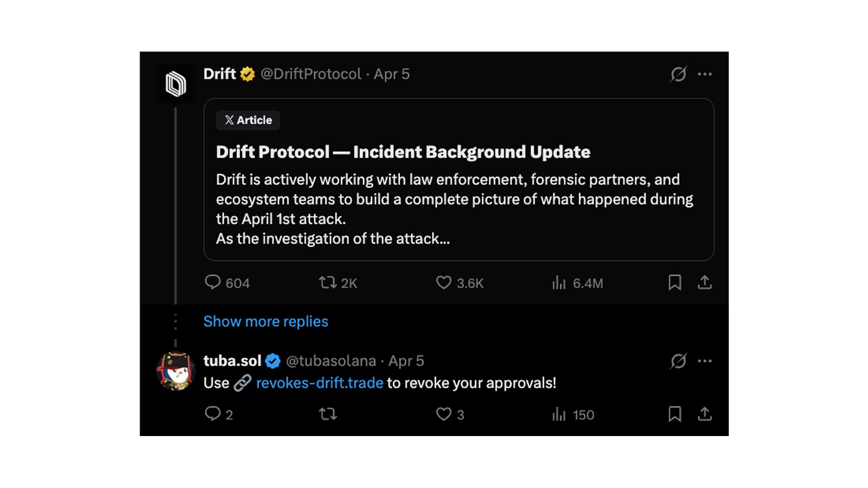Open more options on Drift post
The width and height of the screenshot is (868, 488).
pos(704,74)
